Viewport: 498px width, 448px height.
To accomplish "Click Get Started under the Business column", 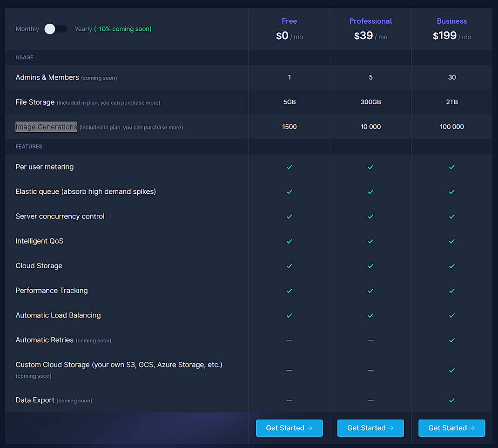I will 451,428.
